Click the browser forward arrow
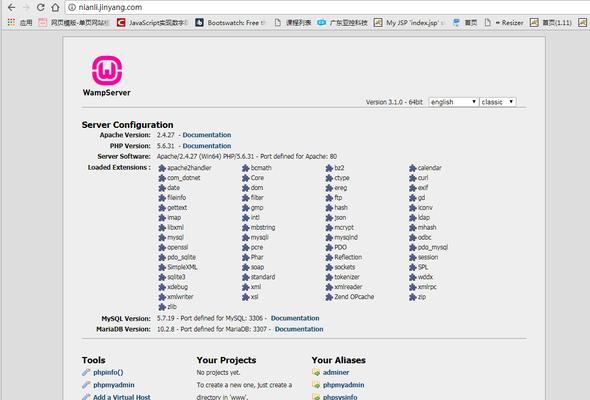The height and width of the screenshot is (400, 590). coord(26,7)
